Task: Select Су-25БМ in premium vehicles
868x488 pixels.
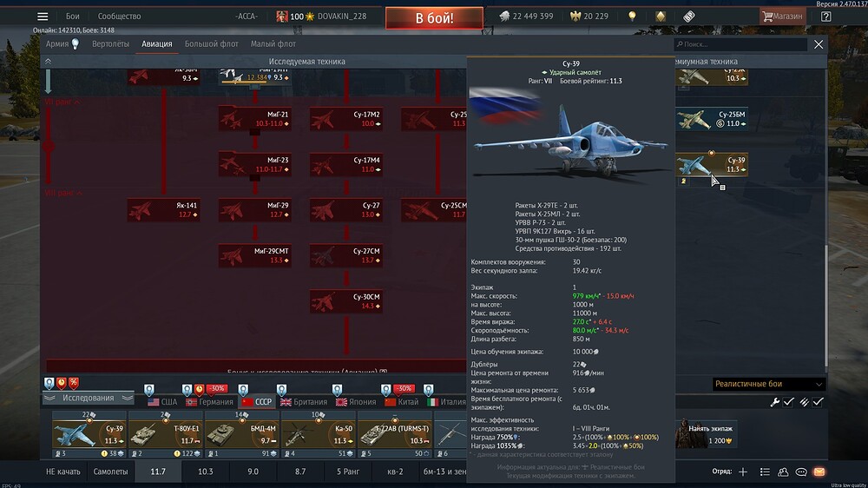Action: point(712,119)
